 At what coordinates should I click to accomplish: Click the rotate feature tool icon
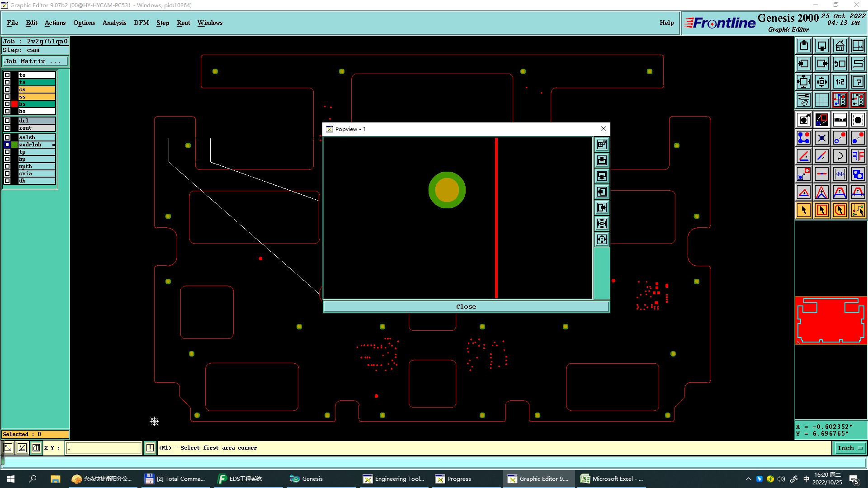840,156
